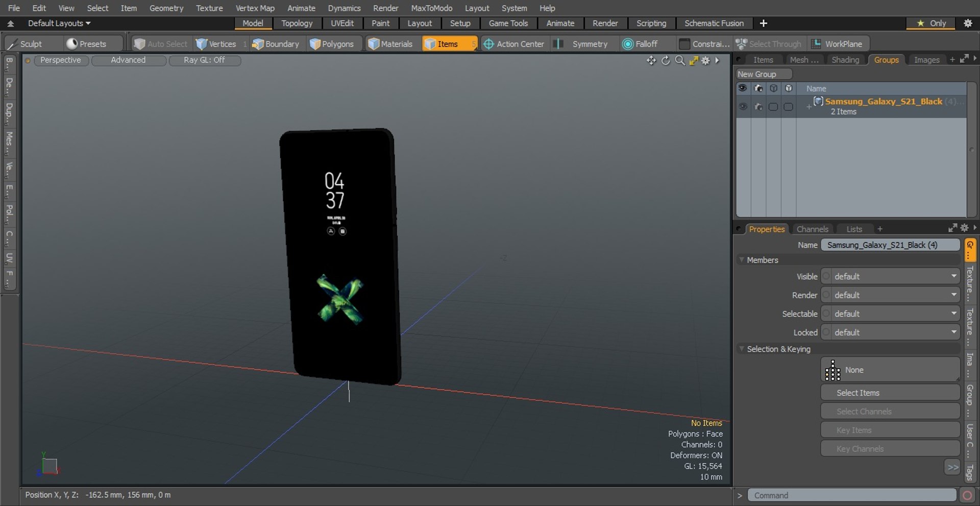This screenshot has height=506, width=980.
Task: Open the Advanced shading style dropdown
Action: click(x=129, y=60)
